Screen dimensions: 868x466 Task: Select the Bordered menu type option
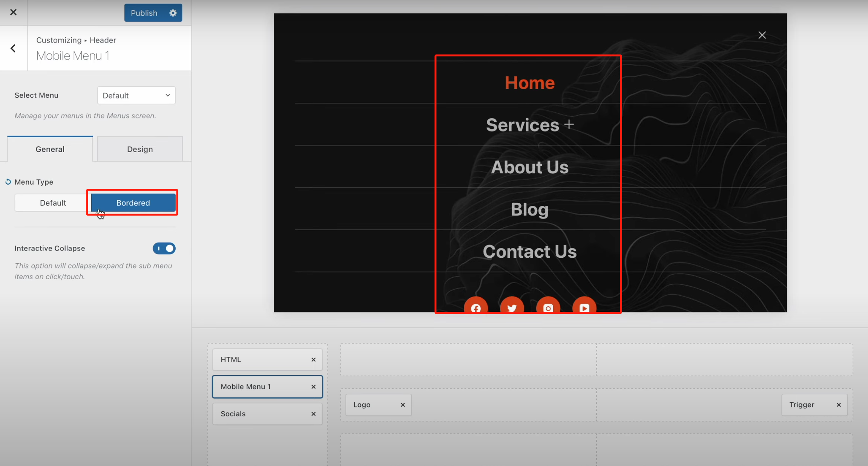pos(133,203)
